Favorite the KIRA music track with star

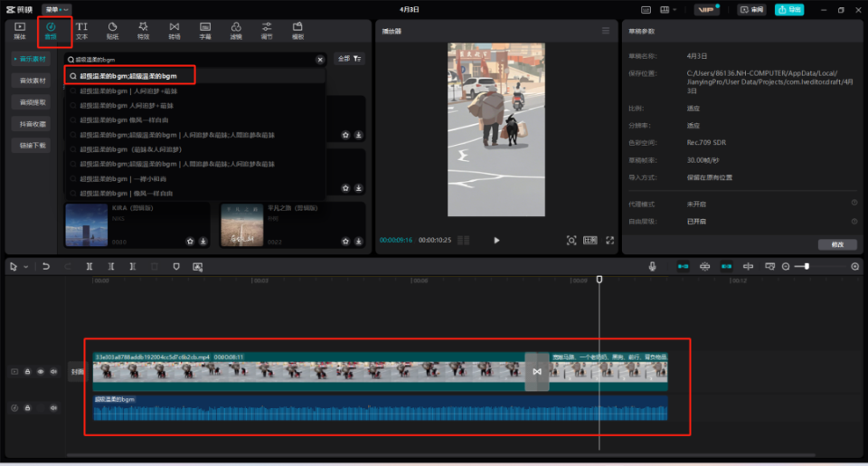[x=190, y=242]
